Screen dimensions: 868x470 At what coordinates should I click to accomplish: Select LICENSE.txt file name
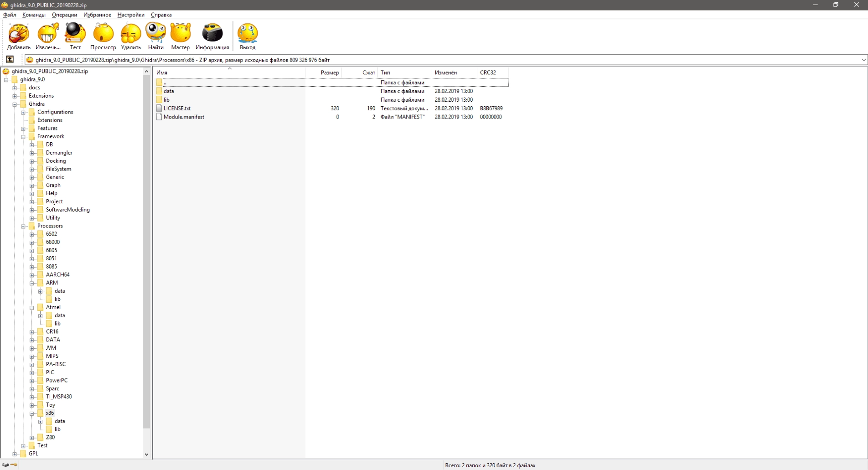(177, 108)
